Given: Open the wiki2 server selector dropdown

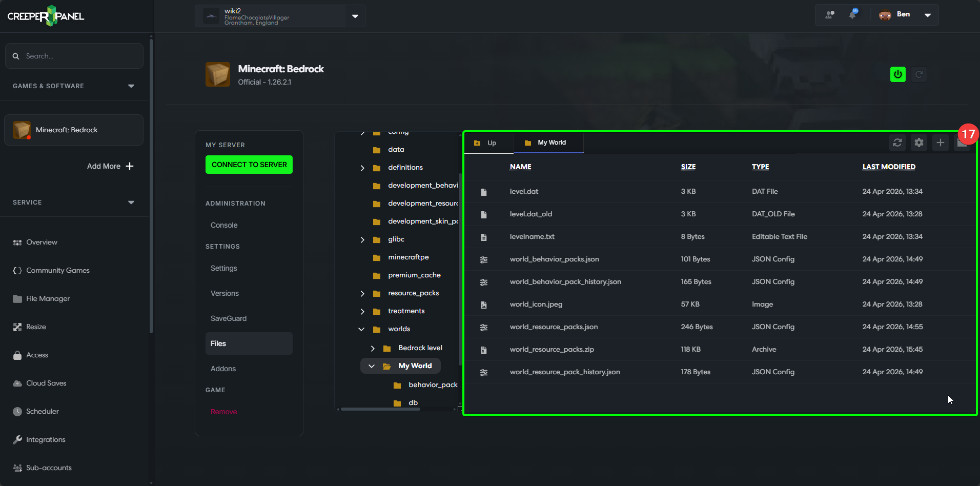Looking at the screenshot, I should coord(280,16).
